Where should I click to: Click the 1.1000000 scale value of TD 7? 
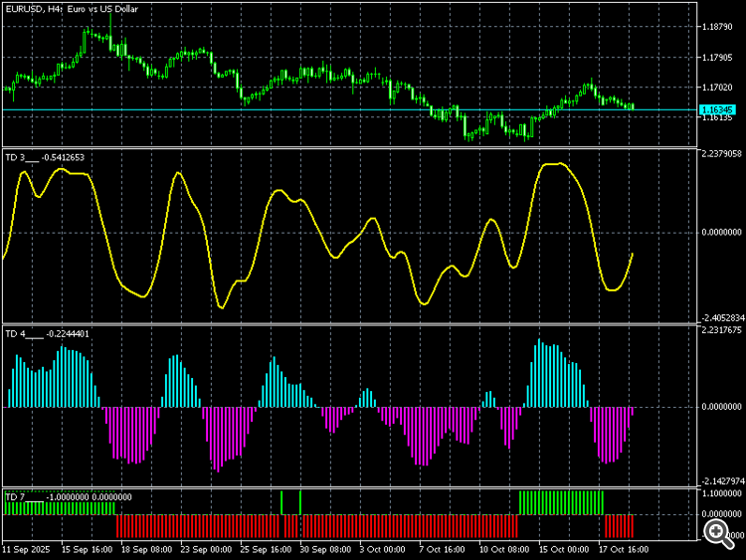pyautogui.click(x=722, y=493)
